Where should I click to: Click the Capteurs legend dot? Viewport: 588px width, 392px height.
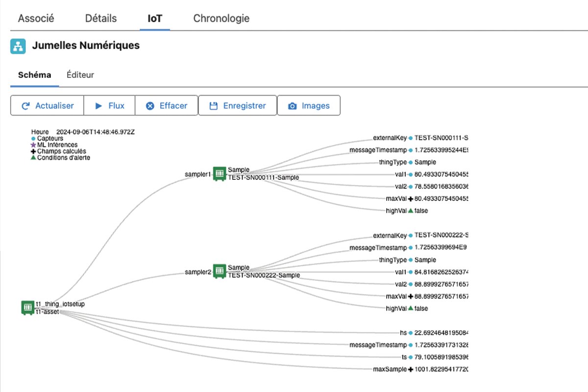point(33,139)
